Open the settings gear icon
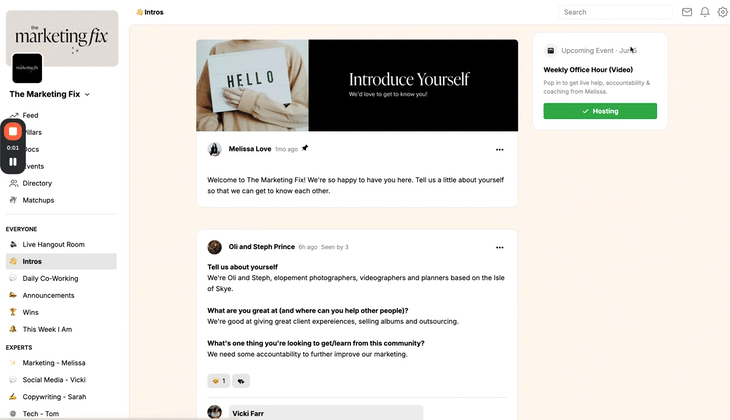 pyautogui.click(x=723, y=12)
